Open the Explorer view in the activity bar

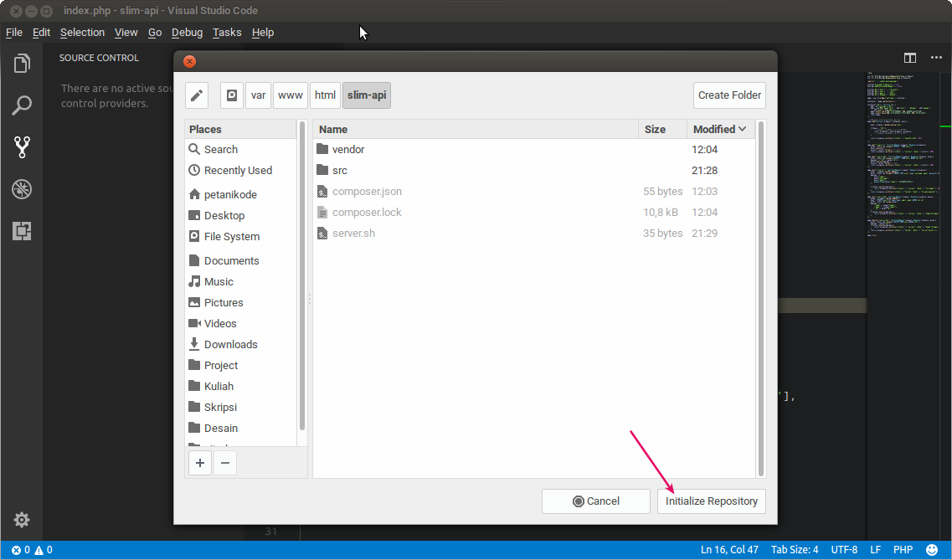coord(22,61)
